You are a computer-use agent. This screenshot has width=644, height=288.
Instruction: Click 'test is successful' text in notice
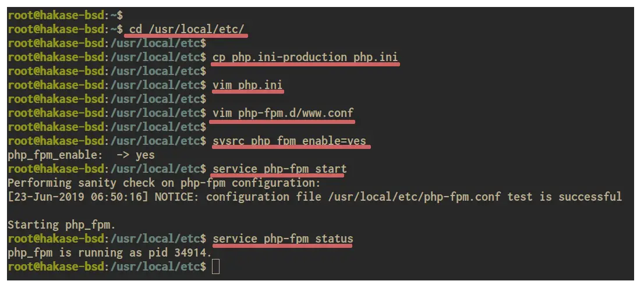[x=565, y=197]
